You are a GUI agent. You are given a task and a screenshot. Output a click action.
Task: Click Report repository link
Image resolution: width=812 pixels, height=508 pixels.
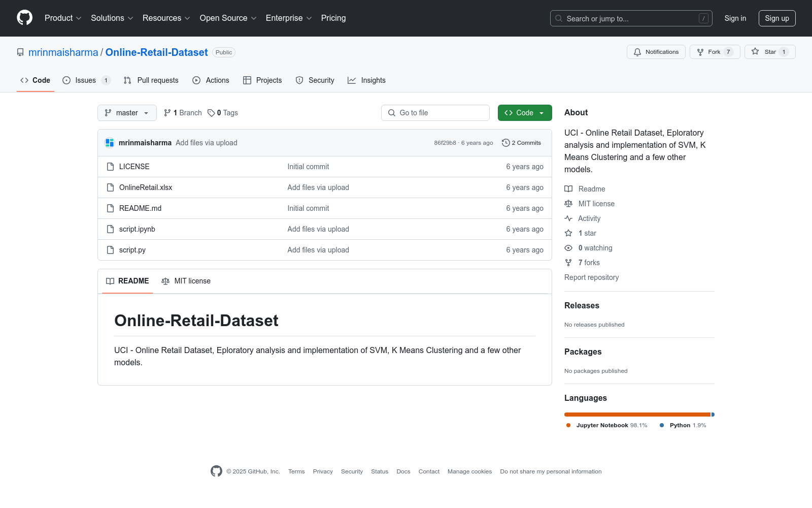[x=591, y=277]
